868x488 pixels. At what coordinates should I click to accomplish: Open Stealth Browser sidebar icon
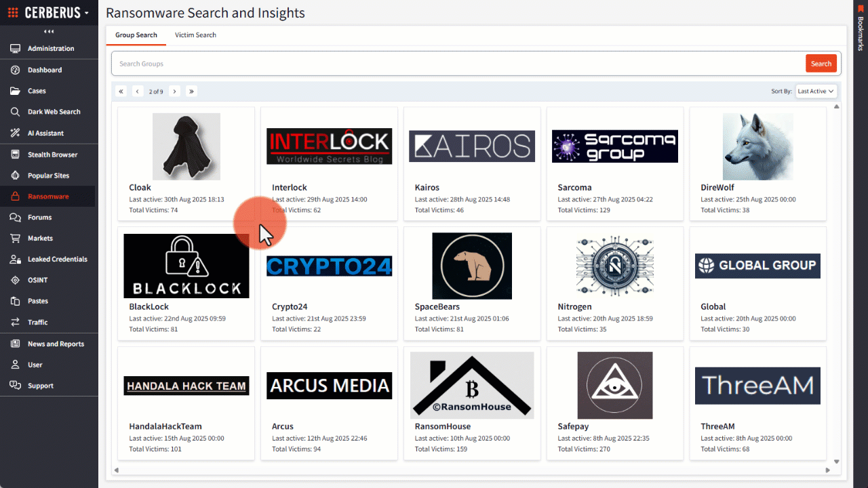click(x=15, y=155)
